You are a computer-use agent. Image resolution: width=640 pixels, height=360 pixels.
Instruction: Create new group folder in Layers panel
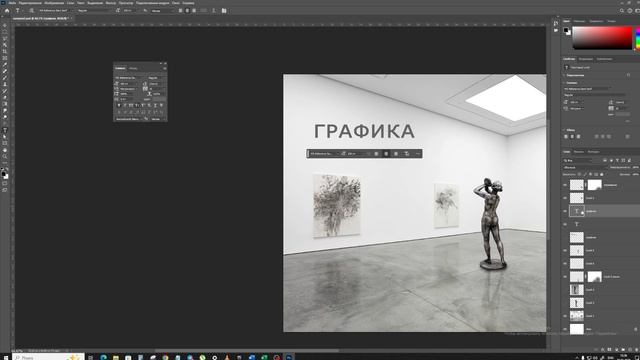tap(623, 350)
